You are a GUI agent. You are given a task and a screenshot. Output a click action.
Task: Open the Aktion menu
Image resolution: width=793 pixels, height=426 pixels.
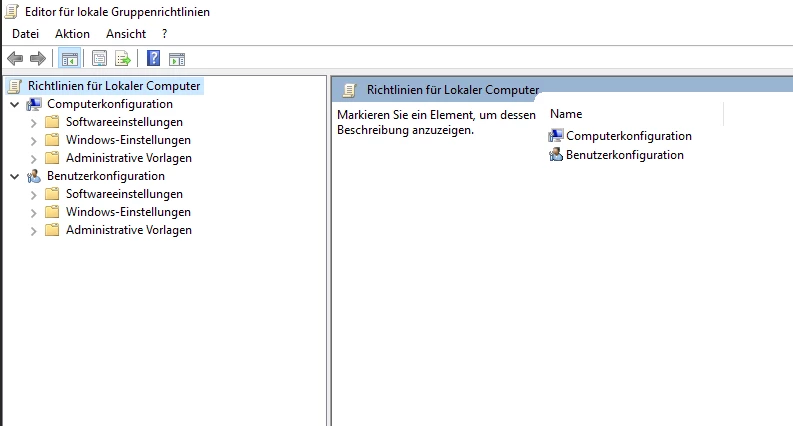(x=72, y=34)
